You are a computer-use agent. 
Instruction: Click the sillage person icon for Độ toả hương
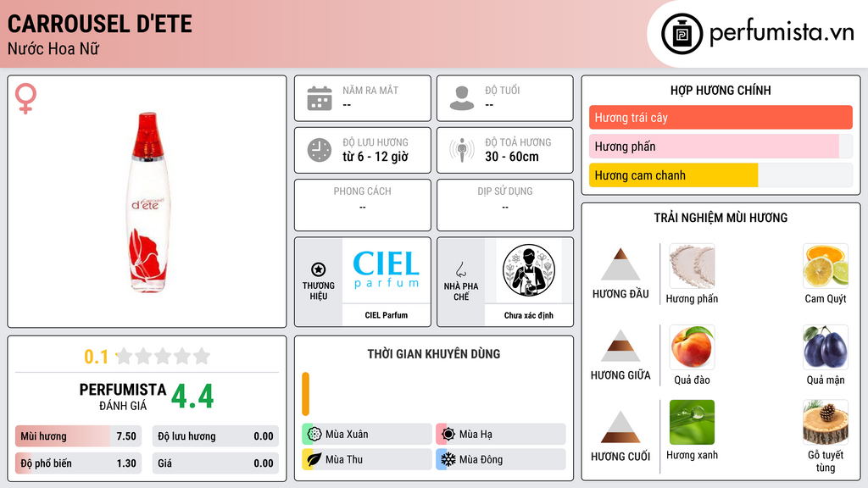462,150
